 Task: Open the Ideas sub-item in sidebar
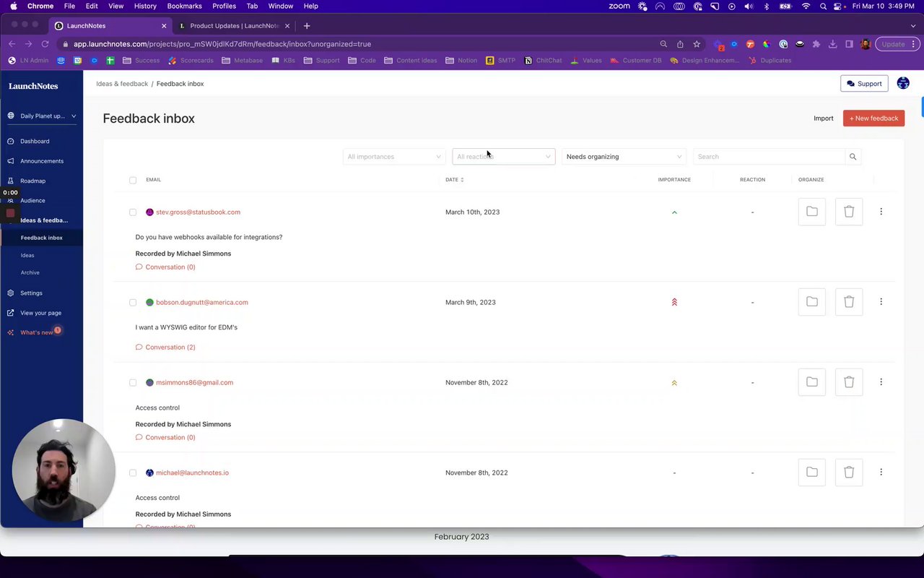coord(27,255)
